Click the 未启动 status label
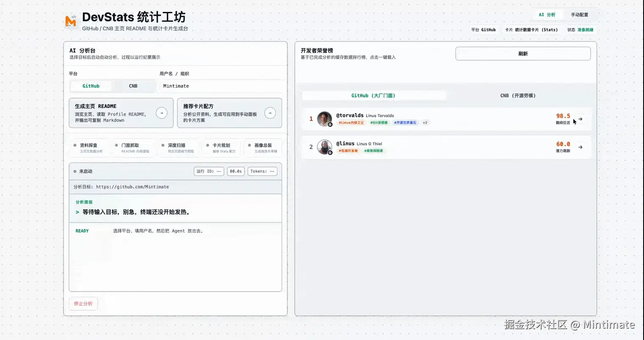The height and width of the screenshot is (340, 644). tap(85, 171)
